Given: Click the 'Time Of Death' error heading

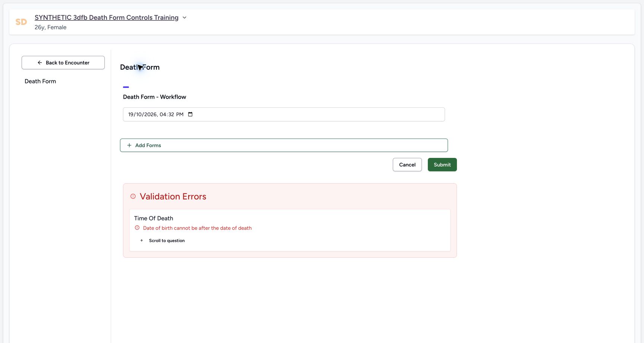Looking at the screenshot, I should tap(154, 218).
